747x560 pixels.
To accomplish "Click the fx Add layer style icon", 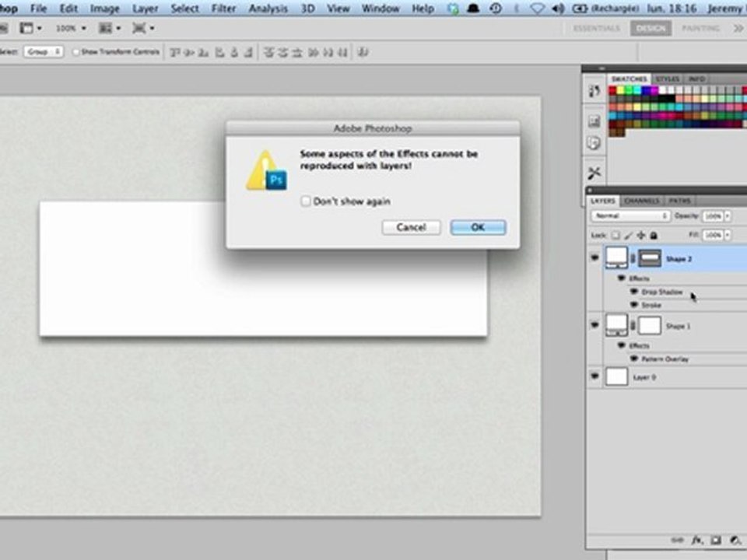I will [697, 540].
